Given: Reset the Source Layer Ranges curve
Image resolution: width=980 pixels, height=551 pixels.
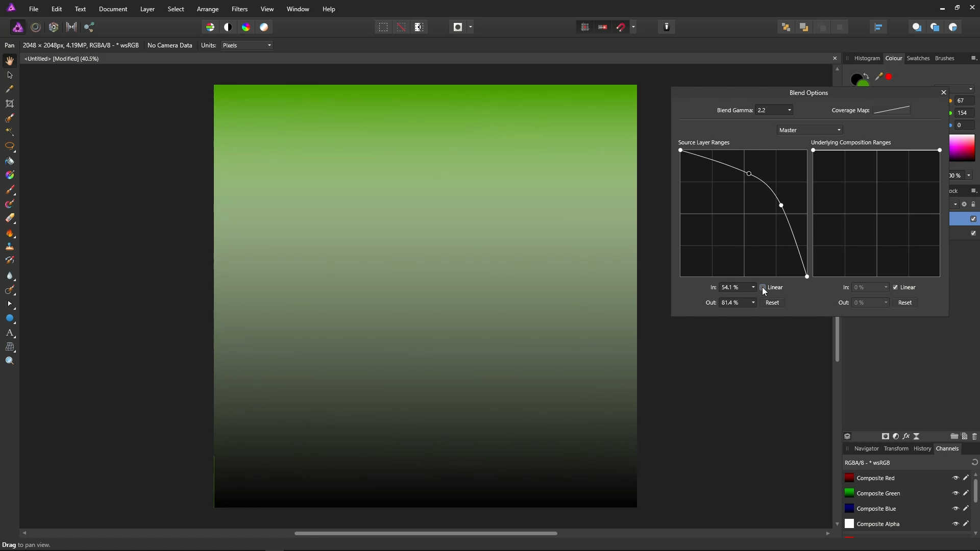Looking at the screenshot, I should pos(772,303).
